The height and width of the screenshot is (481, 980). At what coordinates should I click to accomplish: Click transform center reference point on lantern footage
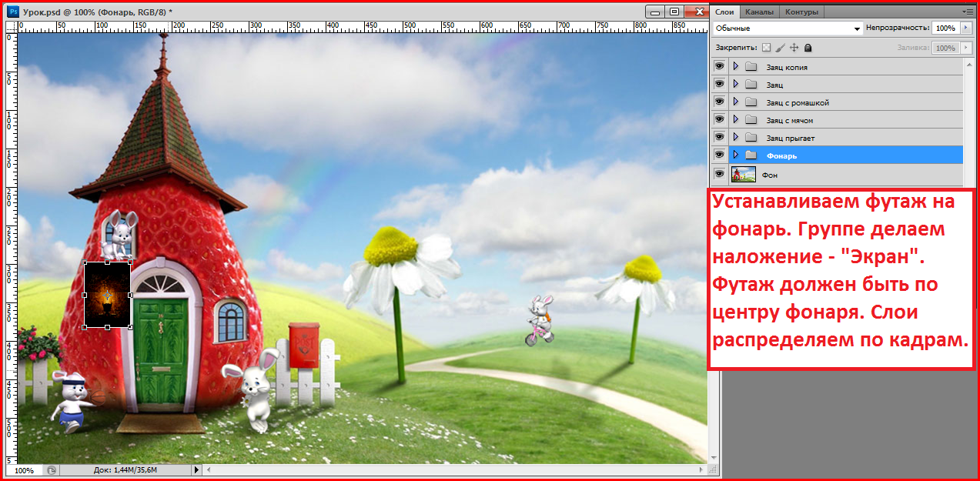coord(107,295)
